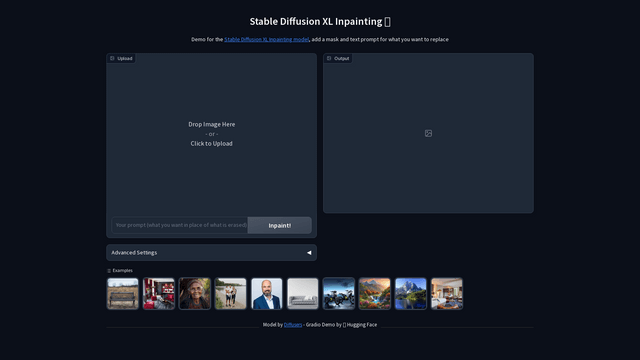This screenshot has height=360, width=640.
Task: Select the elderly woman portrait example
Action: pyautogui.click(x=195, y=294)
